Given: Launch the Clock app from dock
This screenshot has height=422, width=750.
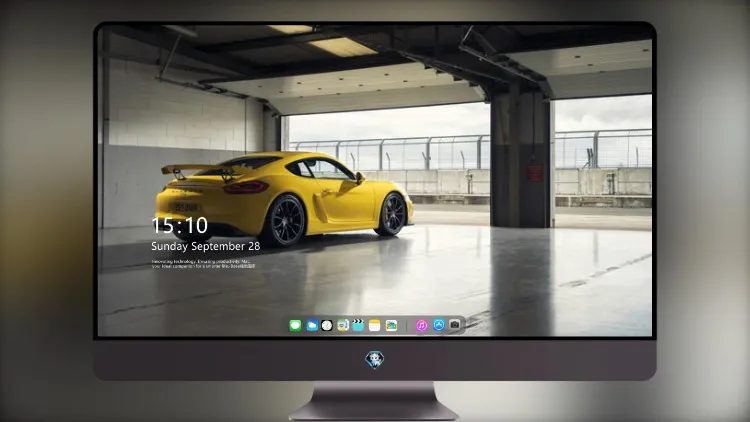Looking at the screenshot, I should coord(327,326).
